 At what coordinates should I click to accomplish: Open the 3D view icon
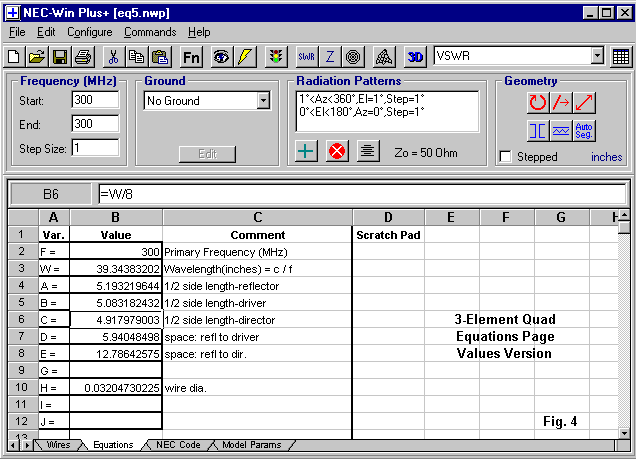415,57
